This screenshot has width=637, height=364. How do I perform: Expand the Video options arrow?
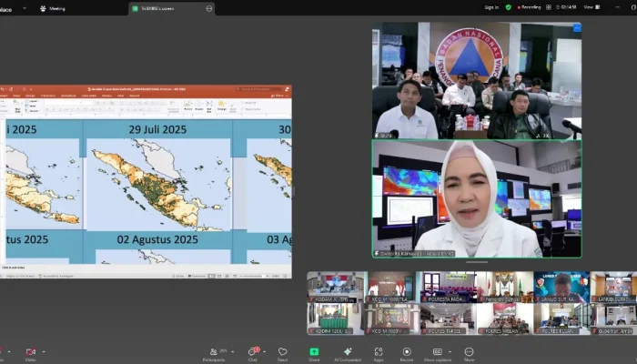[x=44, y=352]
